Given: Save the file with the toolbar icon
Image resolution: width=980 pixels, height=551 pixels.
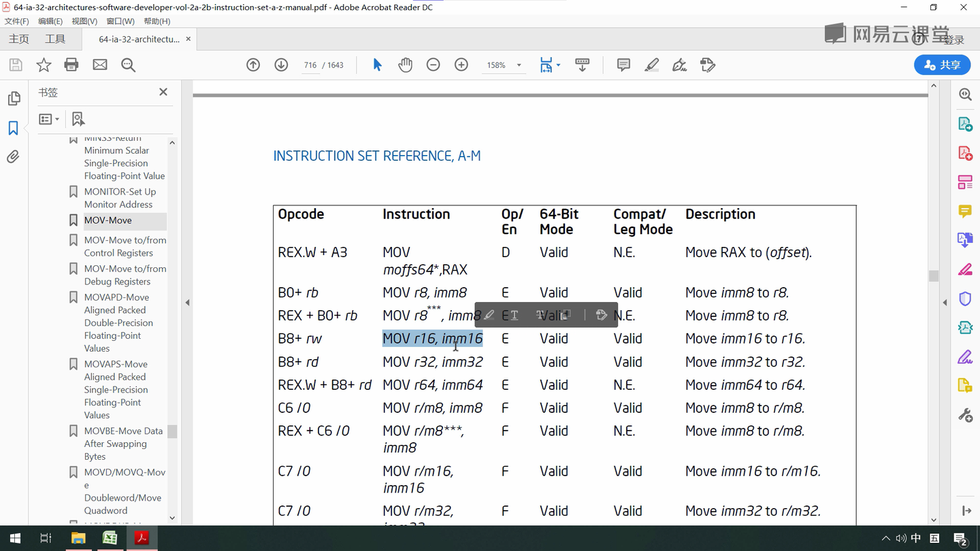Looking at the screenshot, I should pyautogui.click(x=16, y=65).
